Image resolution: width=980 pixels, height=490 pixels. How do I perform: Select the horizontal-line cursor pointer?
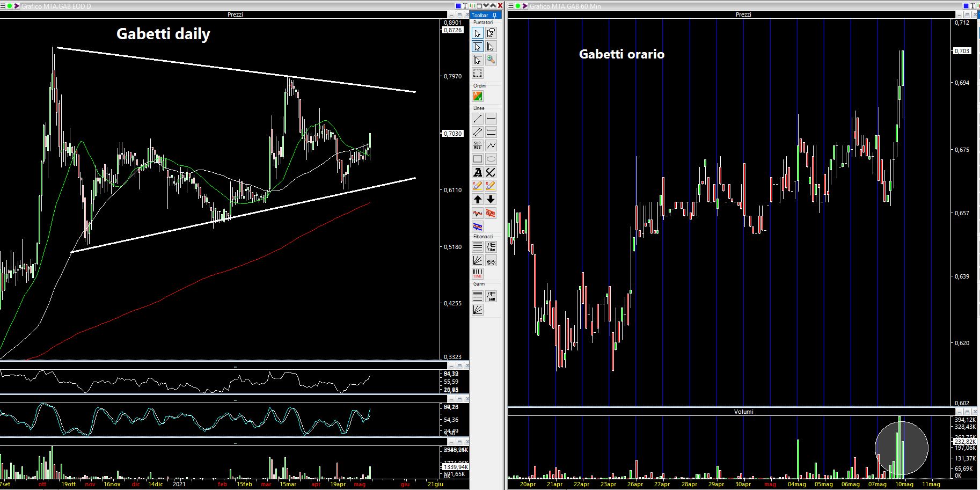click(x=477, y=47)
